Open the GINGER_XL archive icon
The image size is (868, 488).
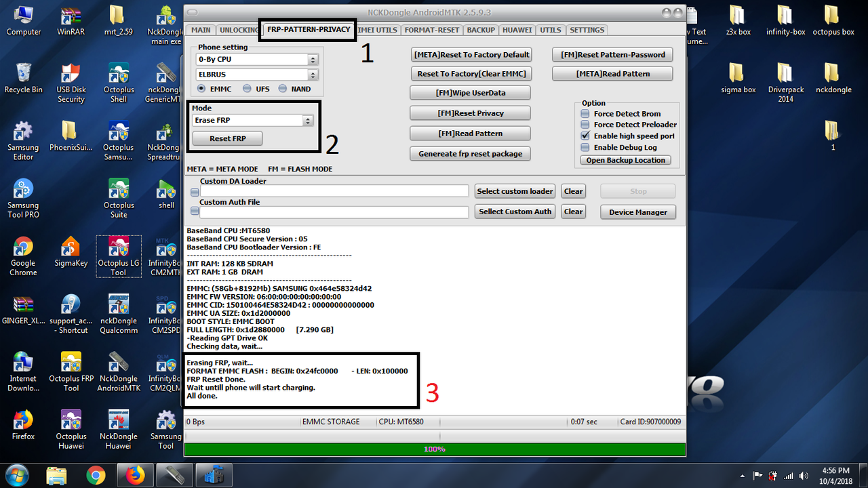point(23,309)
